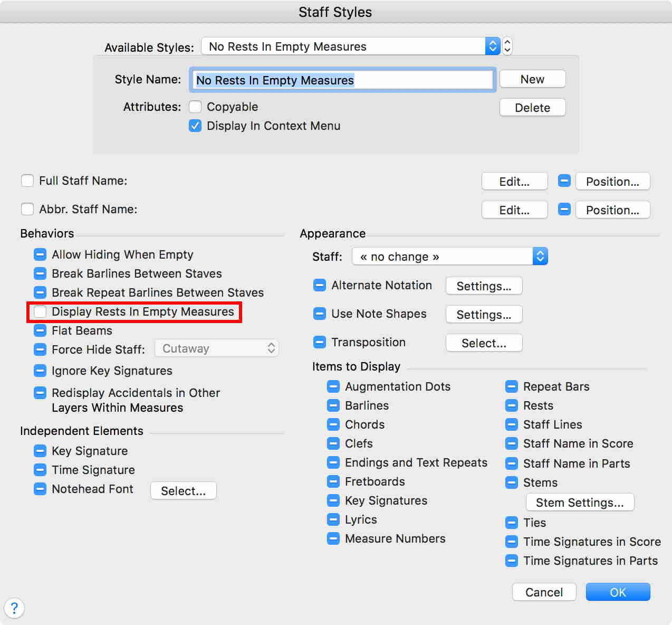Enable Display Rests In Empty Measures

pyautogui.click(x=40, y=311)
